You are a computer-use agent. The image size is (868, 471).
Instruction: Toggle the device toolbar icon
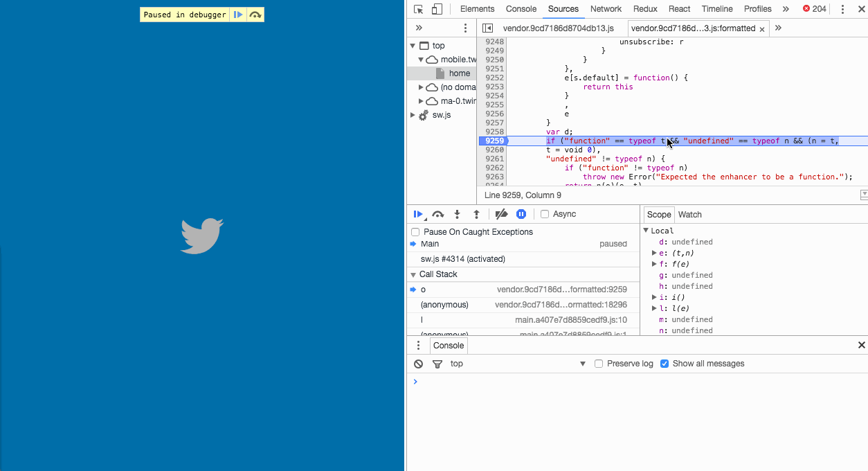(x=437, y=9)
